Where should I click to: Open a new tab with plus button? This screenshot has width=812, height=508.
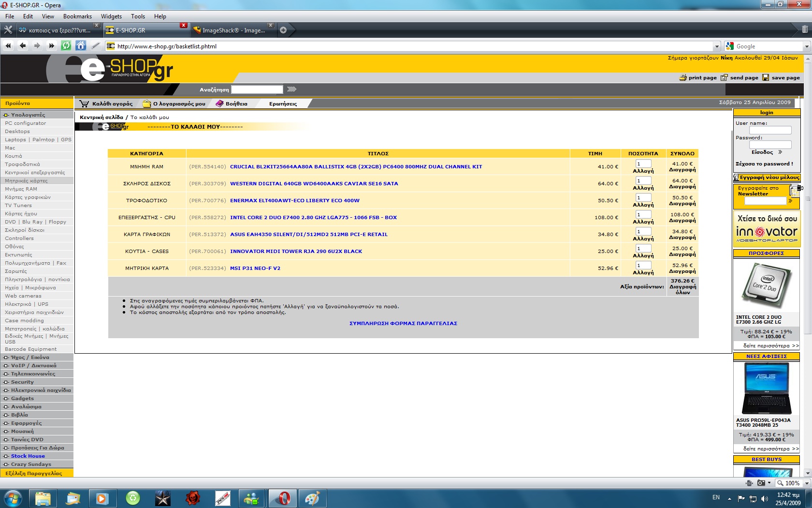283,30
